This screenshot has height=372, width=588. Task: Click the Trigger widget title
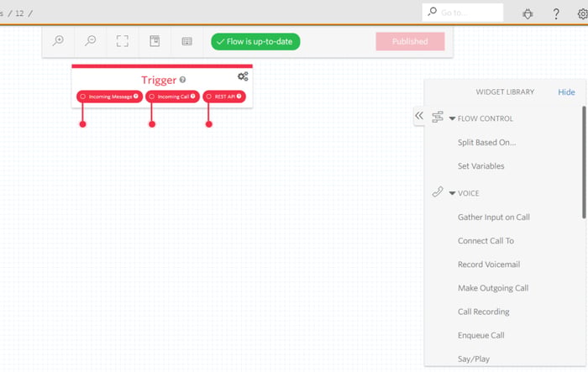(159, 80)
